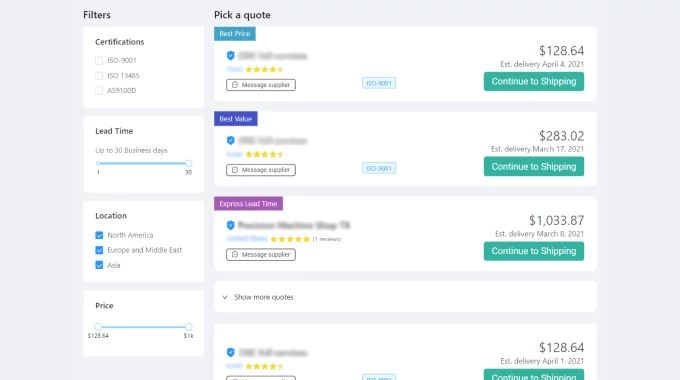The image size is (680, 380).
Task: Continue to Shipping for the $283.02 quote
Action: pyautogui.click(x=534, y=167)
